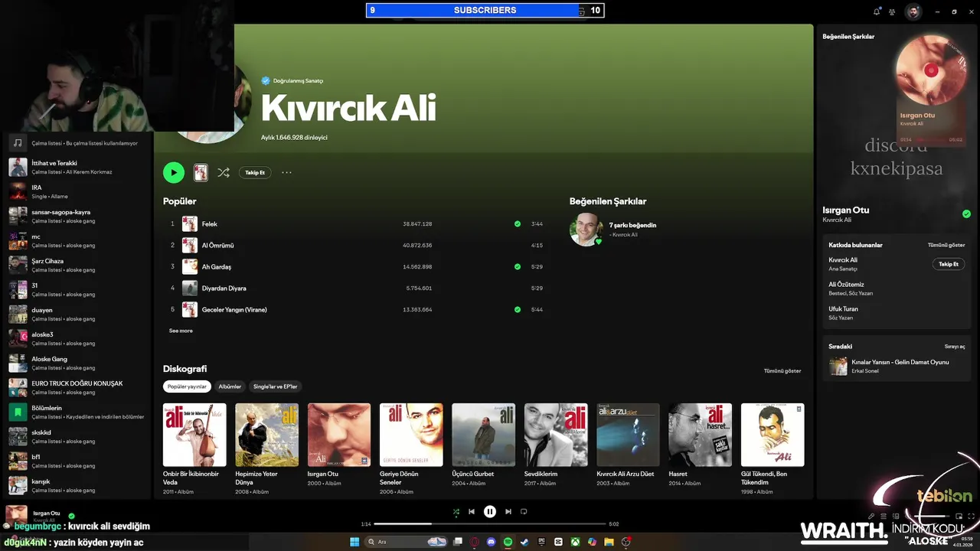
Task: Click the Windows Start button
Action: pos(354,542)
